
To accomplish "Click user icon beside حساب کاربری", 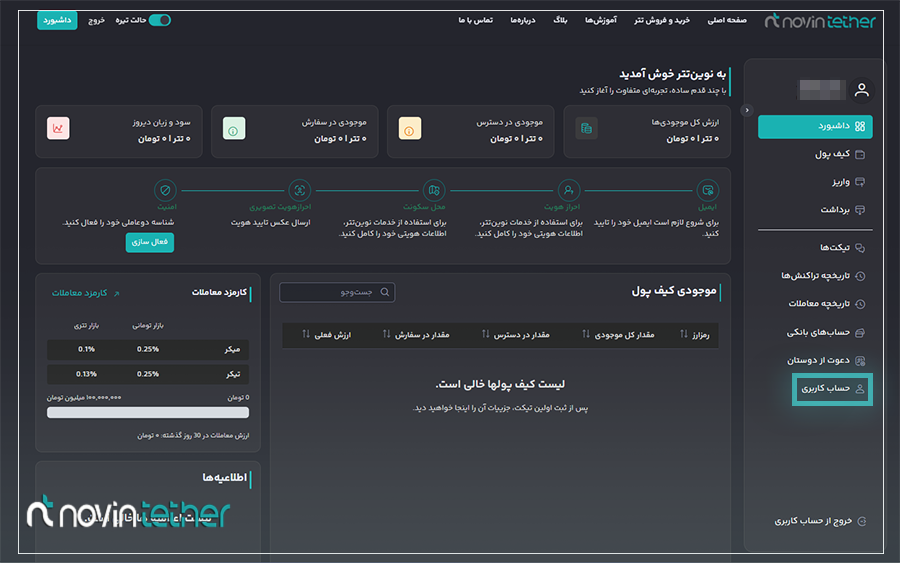I will [x=860, y=389].
